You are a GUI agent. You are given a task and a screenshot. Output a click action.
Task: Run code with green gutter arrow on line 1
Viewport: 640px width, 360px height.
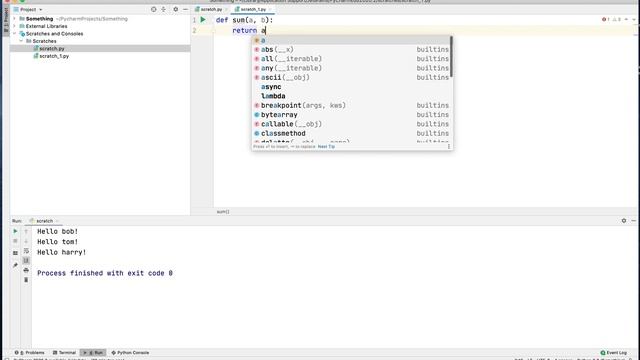(203, 20)
